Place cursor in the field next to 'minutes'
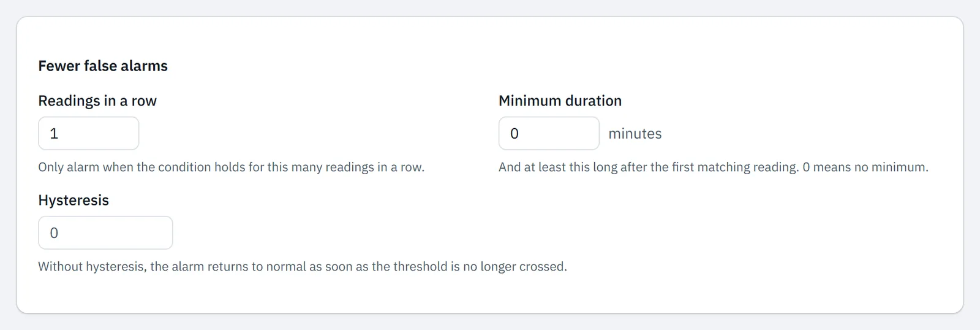The height and width of the screenshot is (330, 980). coord(549,133)
